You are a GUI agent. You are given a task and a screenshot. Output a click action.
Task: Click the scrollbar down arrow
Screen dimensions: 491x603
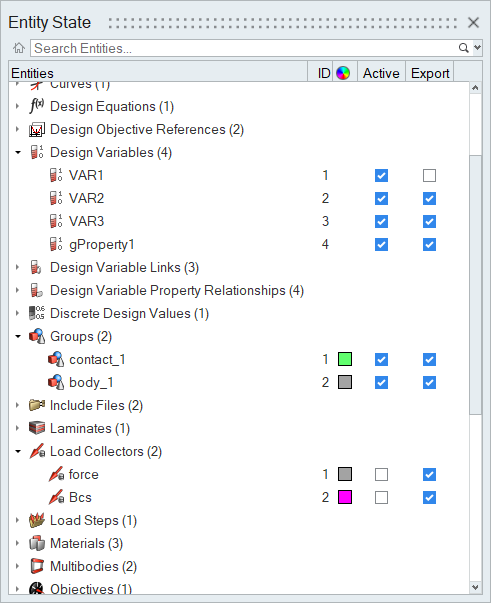pyautogui.click(x=475, y=587)
